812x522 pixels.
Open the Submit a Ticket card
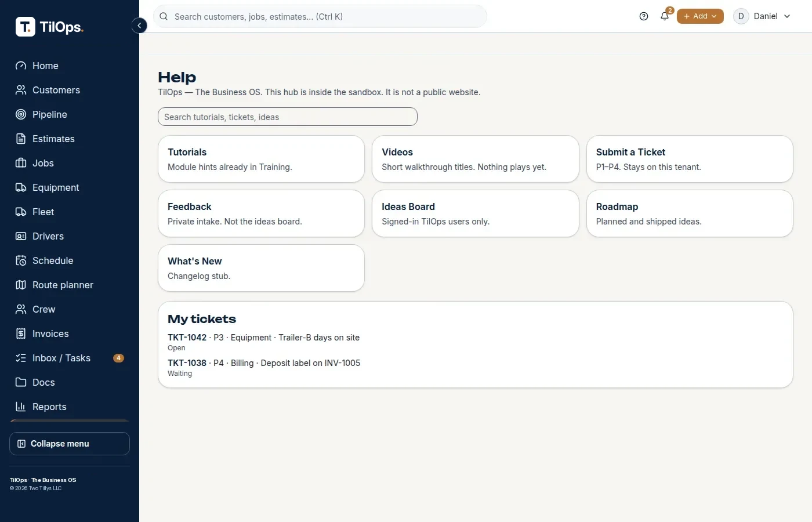point(690,159)
